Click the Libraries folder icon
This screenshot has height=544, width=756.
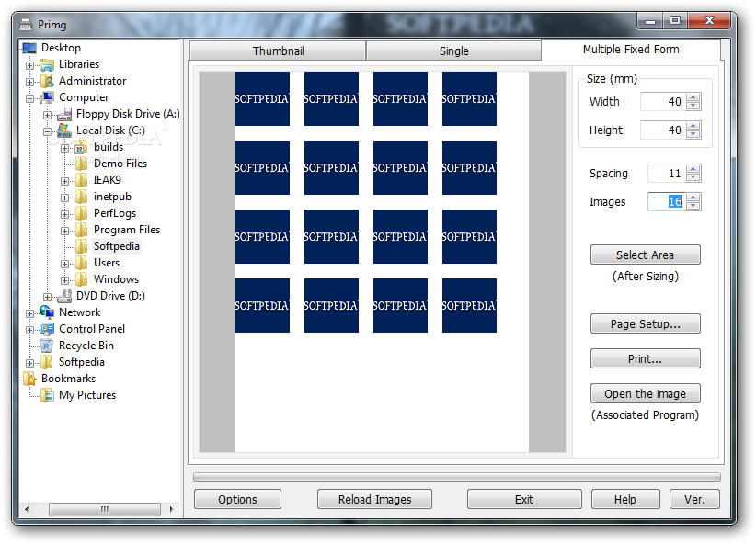tap(47, 64)
